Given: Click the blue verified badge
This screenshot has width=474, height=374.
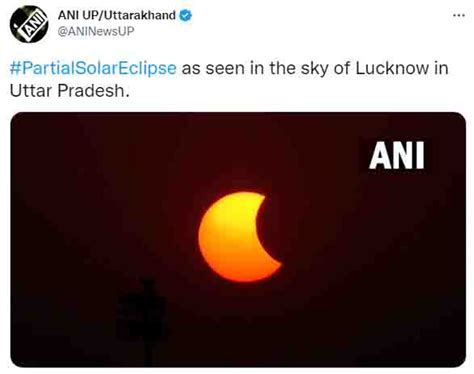Looking at the screenshot, I should pyautogui.click(x=186, y=15).
